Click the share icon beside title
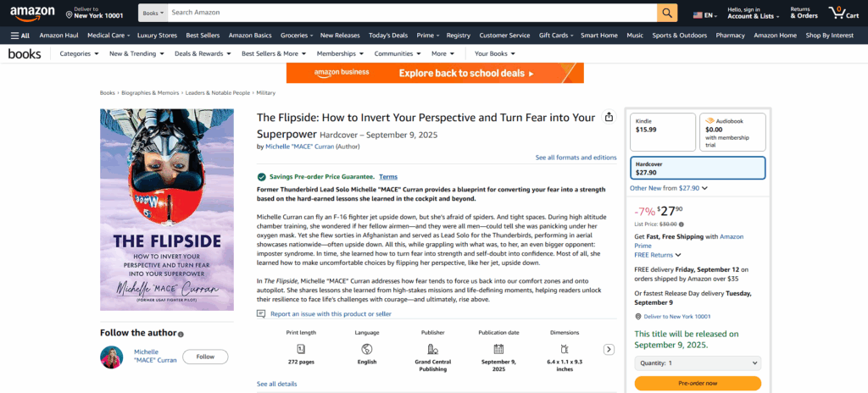Screen dimensions: 868x393 point(609,118)
